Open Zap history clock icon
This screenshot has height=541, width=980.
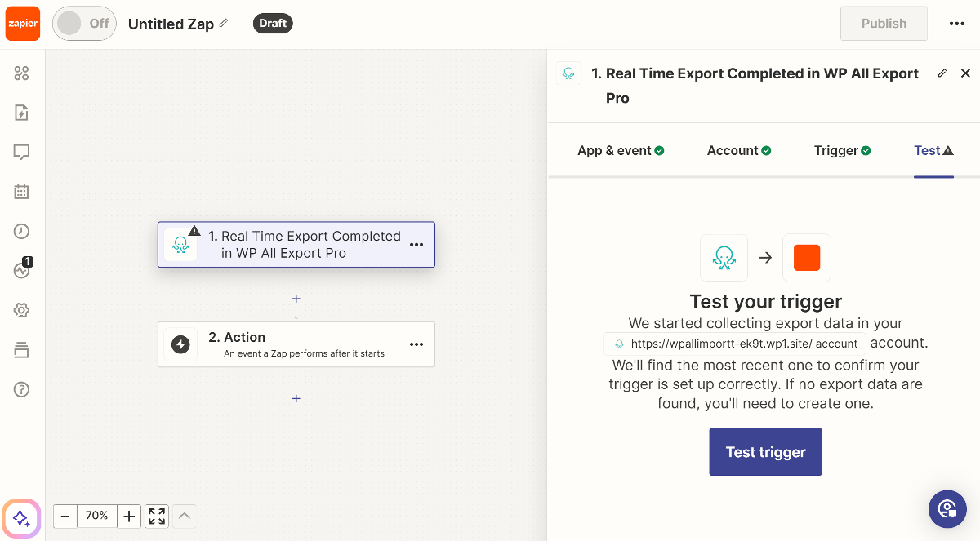tap(22, 232)
